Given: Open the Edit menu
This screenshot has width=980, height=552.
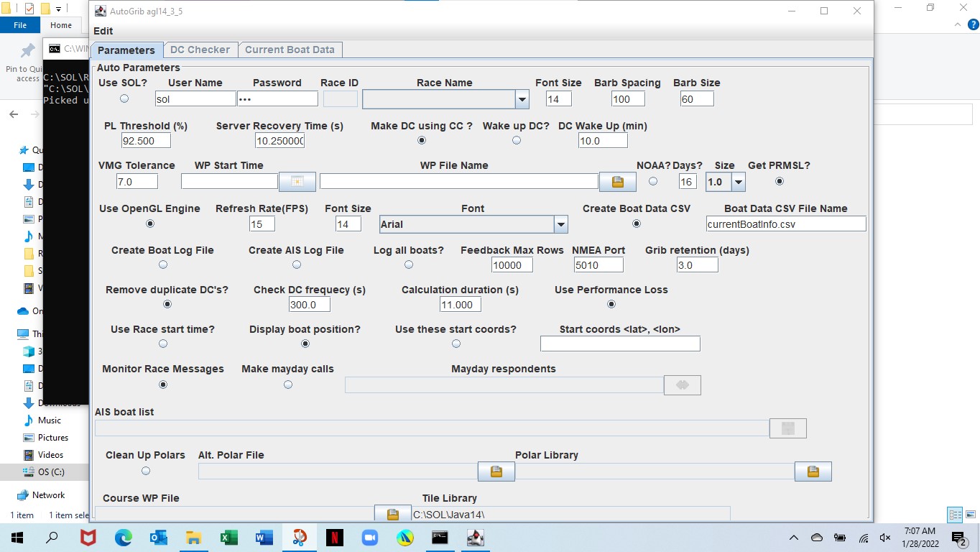Looking at the screenshot, I should [103, 31].
